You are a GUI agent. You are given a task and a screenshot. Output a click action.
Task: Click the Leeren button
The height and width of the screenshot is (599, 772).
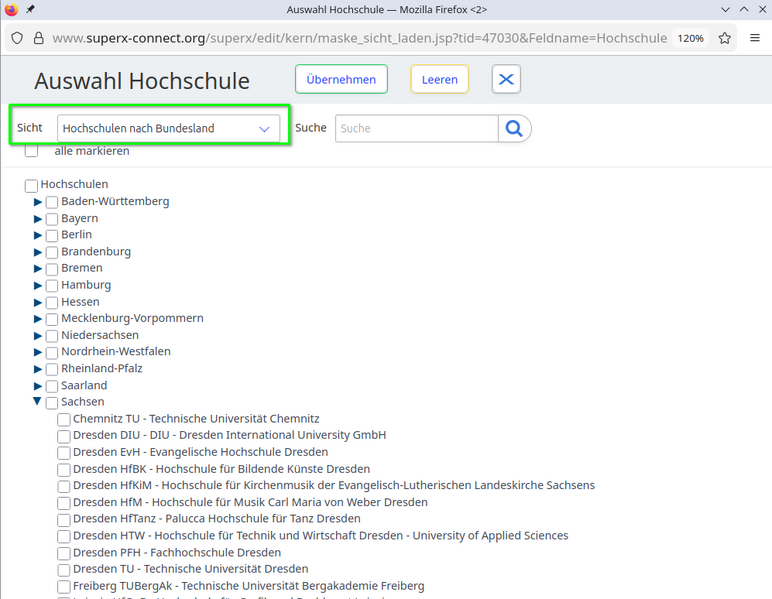click(x=439, y=80)
